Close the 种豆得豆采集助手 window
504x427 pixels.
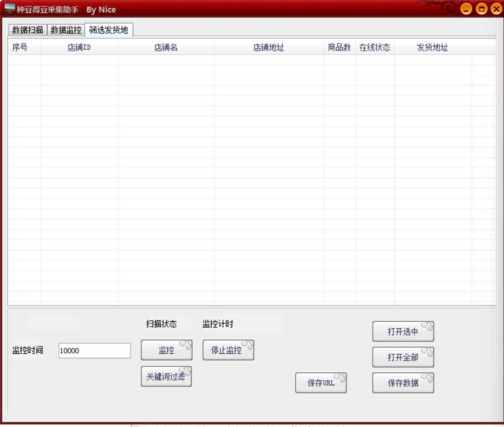coord(496,9)
